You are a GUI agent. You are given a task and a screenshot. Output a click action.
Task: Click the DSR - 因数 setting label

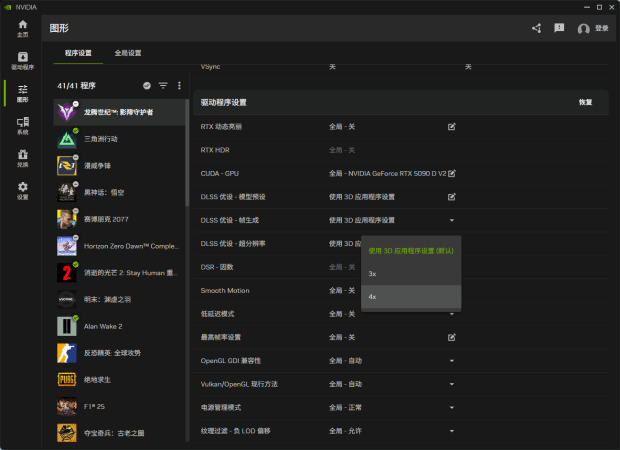coord(217,267)
